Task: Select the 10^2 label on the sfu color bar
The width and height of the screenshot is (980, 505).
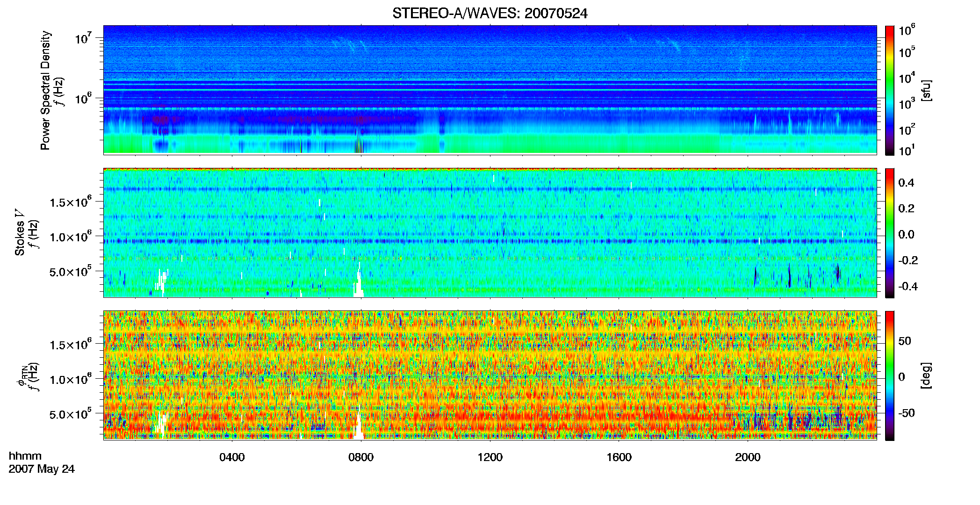Action: click(907, 129)
